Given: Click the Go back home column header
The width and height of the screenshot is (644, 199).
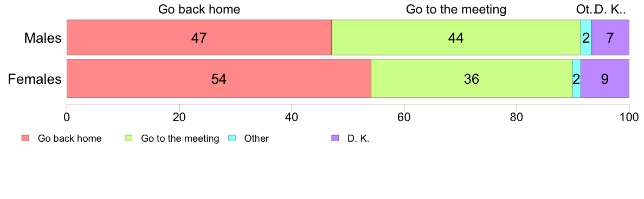Looking at the screenshot, I should click(199, 9).
